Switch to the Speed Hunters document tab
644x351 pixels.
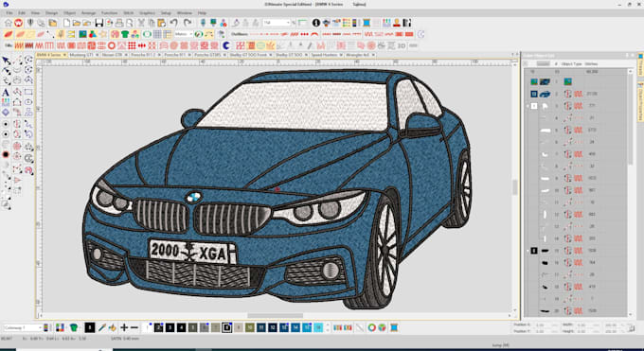[x=324, y=55]
